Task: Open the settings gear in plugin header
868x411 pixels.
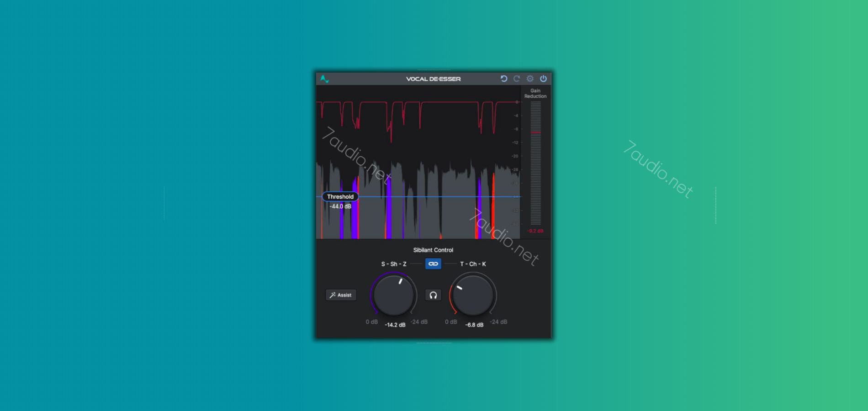Action: point(530,79)
